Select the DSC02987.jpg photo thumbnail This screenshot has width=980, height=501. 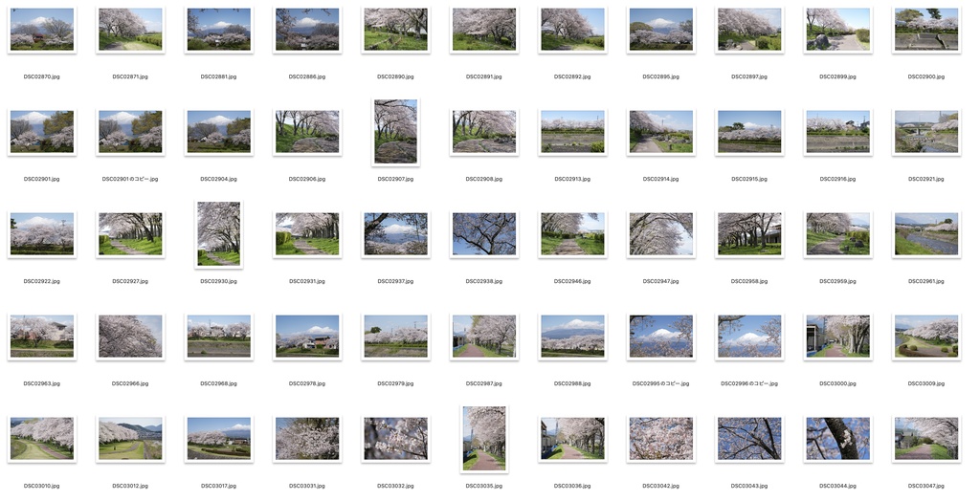pyautogui.click(x=483, y=337)
